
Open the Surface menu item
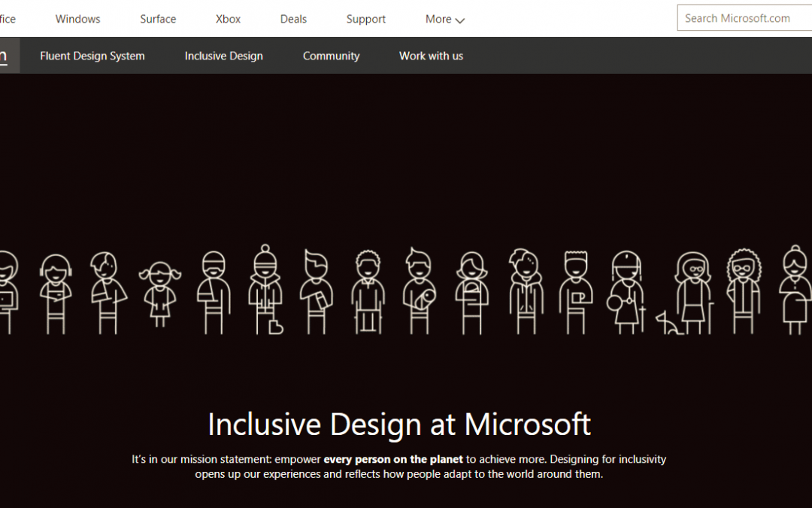coord(158,19)
